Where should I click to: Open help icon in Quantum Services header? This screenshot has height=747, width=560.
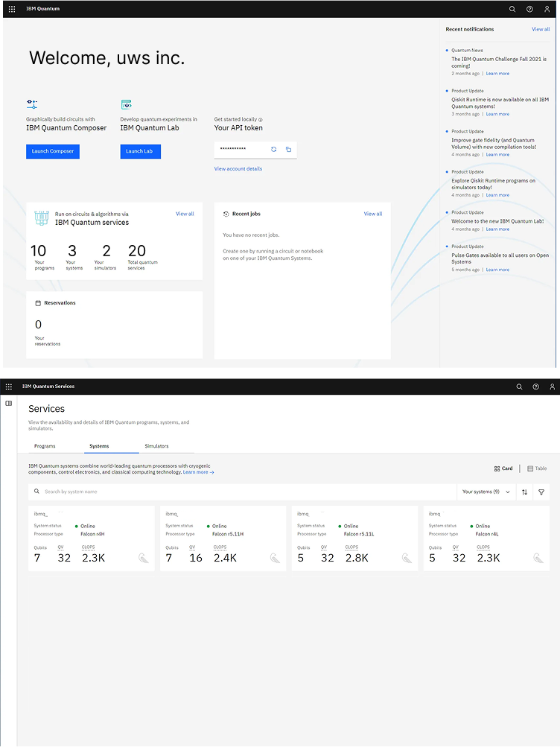[535, 387]
